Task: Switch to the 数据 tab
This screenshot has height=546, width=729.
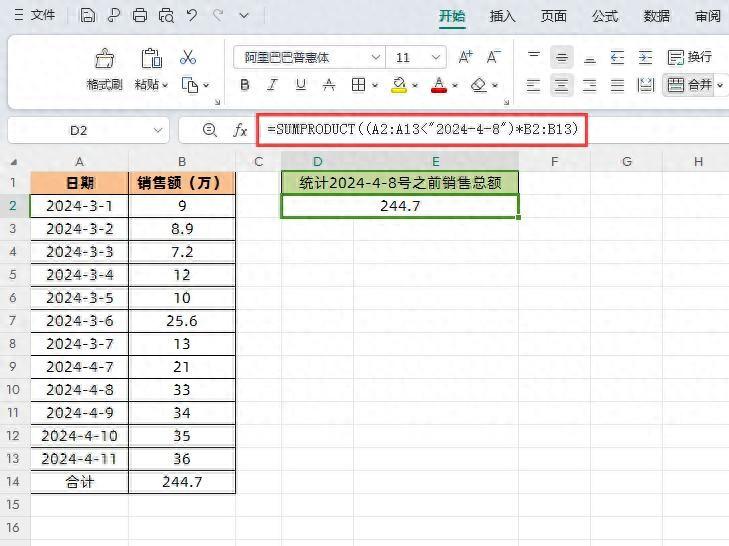Action: pos(656,16)
